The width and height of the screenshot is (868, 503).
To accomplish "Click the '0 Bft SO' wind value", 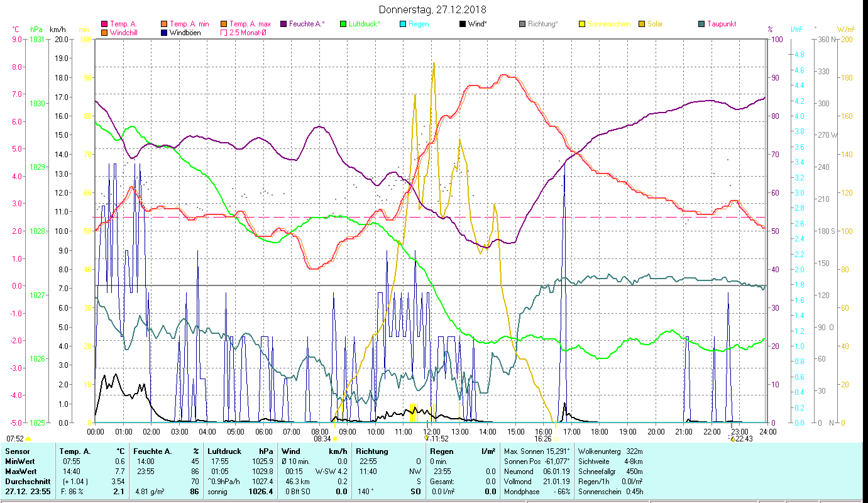I will click(x=298, y=492).
